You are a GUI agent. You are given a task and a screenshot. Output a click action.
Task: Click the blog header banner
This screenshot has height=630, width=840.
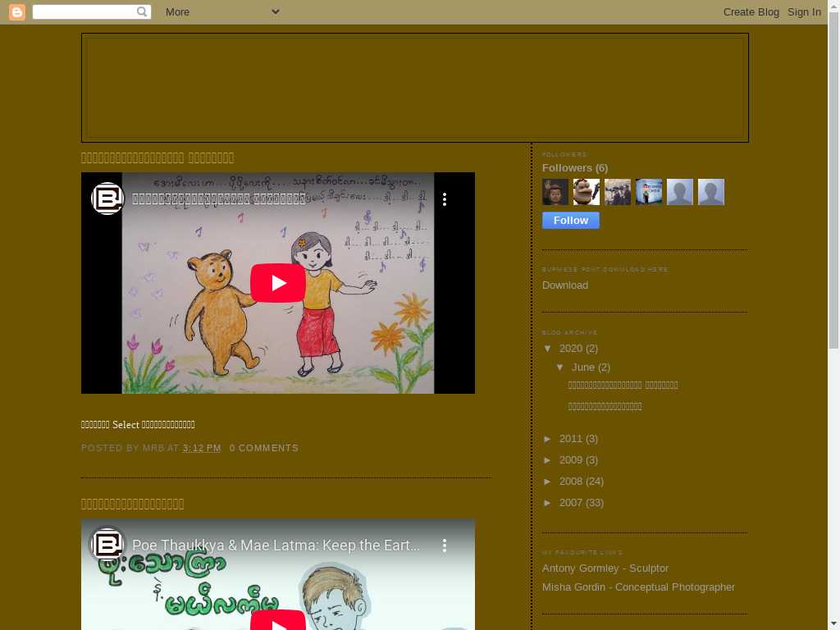(415, 88)
